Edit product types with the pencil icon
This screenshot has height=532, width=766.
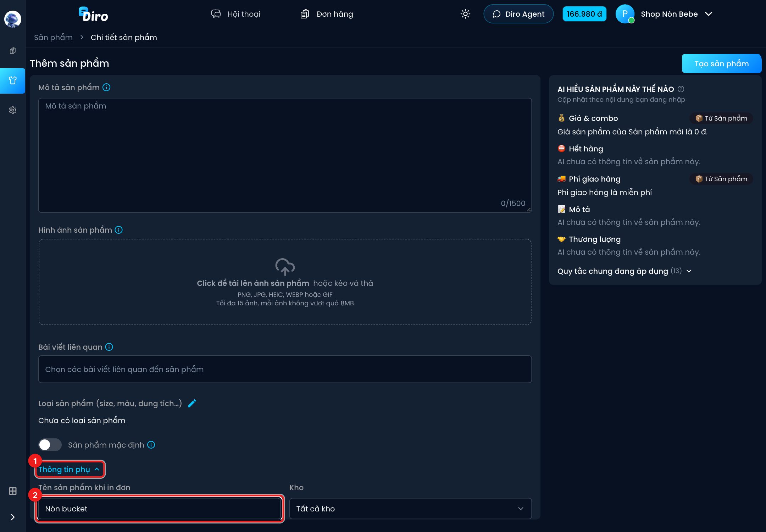[x=192, y=403]
